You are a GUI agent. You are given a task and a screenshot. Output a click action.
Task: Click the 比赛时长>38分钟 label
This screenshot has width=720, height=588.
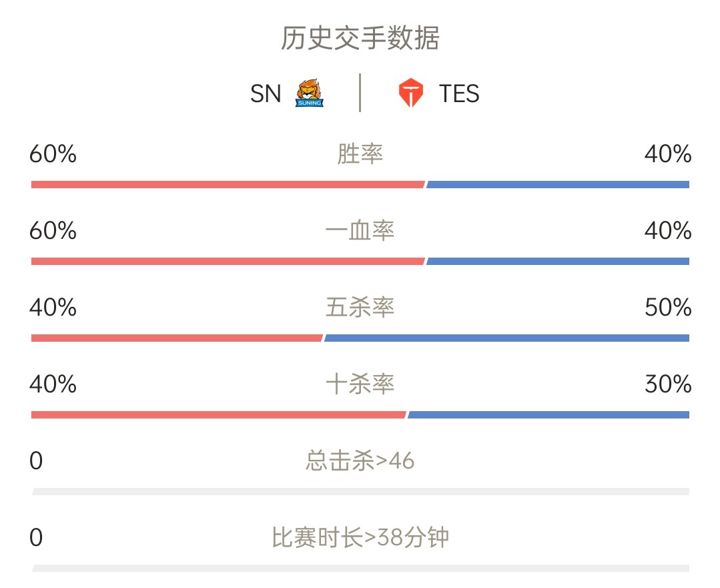pos(360,537)
